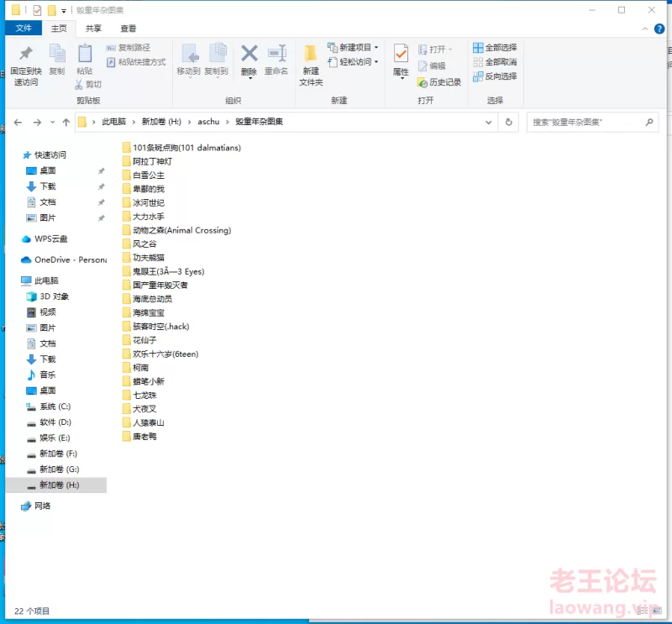Click the search magnifier icon
672x624 pixels.
click(649, 122)
